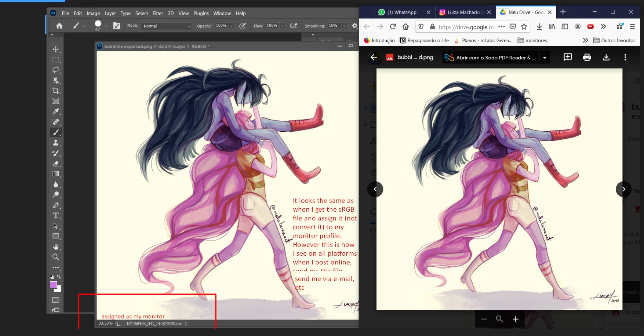Open the Introdução bookmark
Image resolution: width=644 pixels, height=336 pixels.
[x=379, y=40]
